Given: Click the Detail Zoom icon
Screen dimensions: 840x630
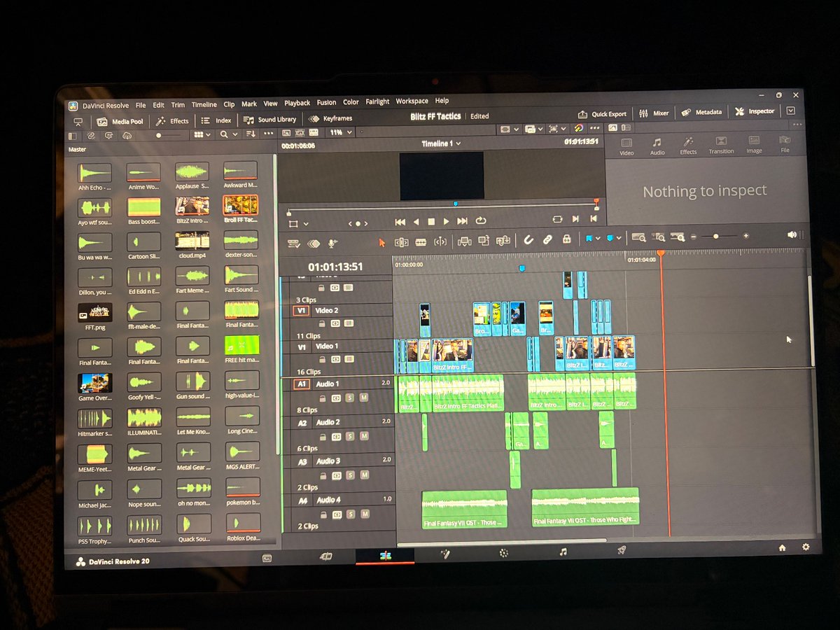Looking at the screenshot, I should 658,237.
